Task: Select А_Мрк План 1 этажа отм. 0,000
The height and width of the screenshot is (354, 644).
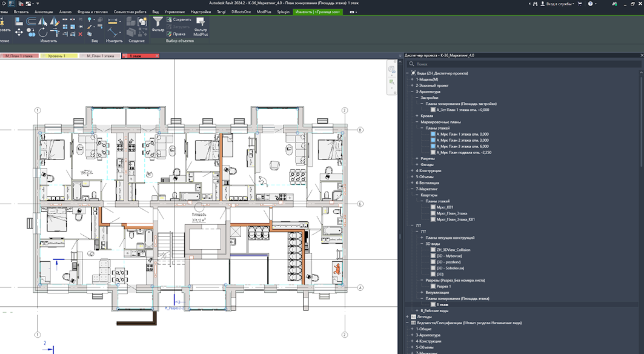Action: click(x=462, y=134)
